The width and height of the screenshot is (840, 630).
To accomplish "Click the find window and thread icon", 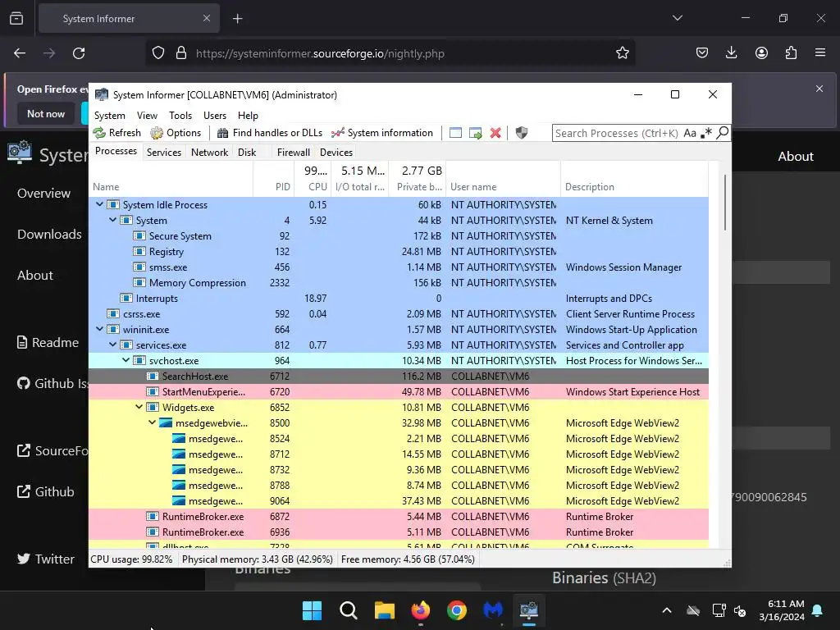I will pyautogui.click(x=475, y=133).
